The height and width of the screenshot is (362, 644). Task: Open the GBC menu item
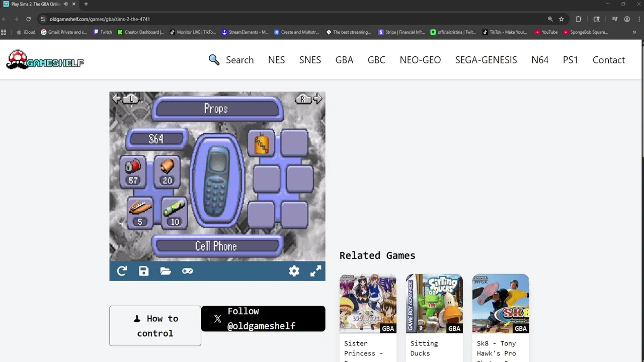[376, 60]
